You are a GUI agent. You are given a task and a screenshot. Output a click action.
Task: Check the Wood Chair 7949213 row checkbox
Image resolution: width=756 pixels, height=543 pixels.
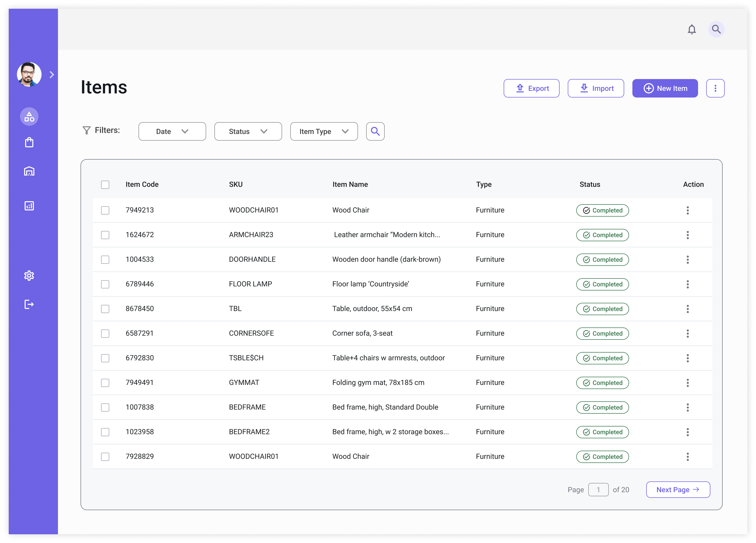point(105,210)
